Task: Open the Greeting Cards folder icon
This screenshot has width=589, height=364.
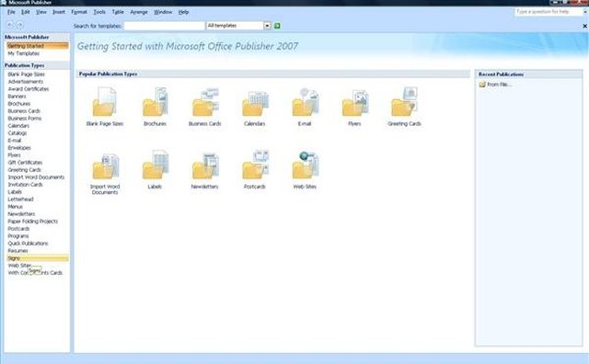Action: (404, 102)
